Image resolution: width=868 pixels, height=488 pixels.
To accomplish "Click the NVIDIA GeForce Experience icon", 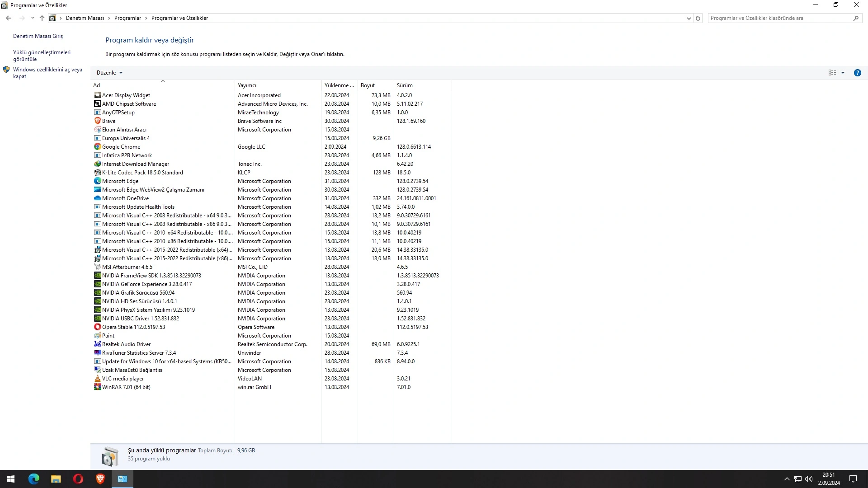I will tap(97, 284).
